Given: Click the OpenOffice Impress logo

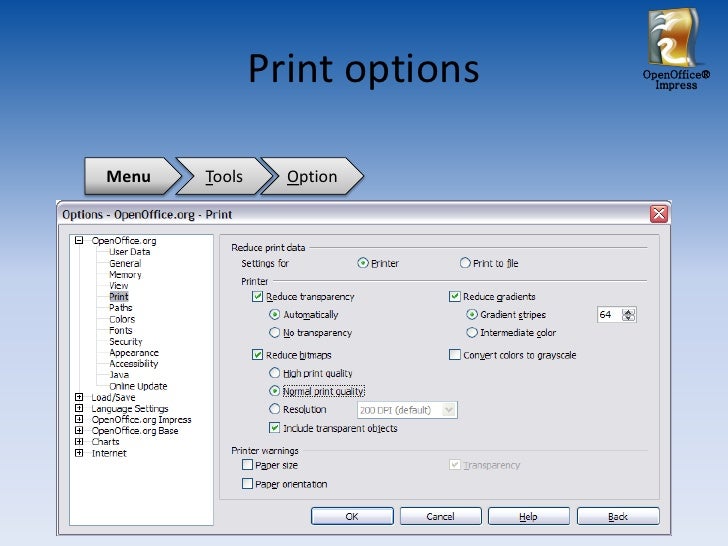Looking at the screenshot, I should [x=676, y=49].
